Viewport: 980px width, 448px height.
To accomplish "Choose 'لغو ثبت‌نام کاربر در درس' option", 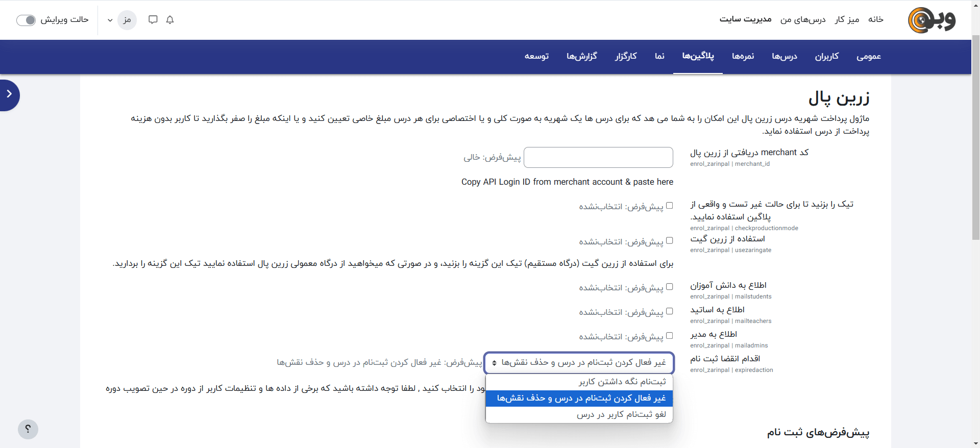I will [579, 414].
